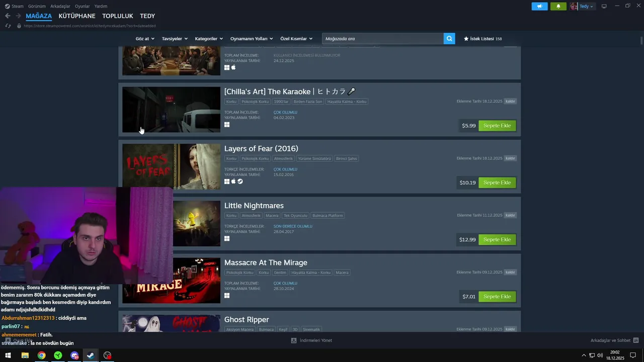Screen dimensions: 644x362
Task: Open Discord from the taskbar
Action: (x=74, y=355)
